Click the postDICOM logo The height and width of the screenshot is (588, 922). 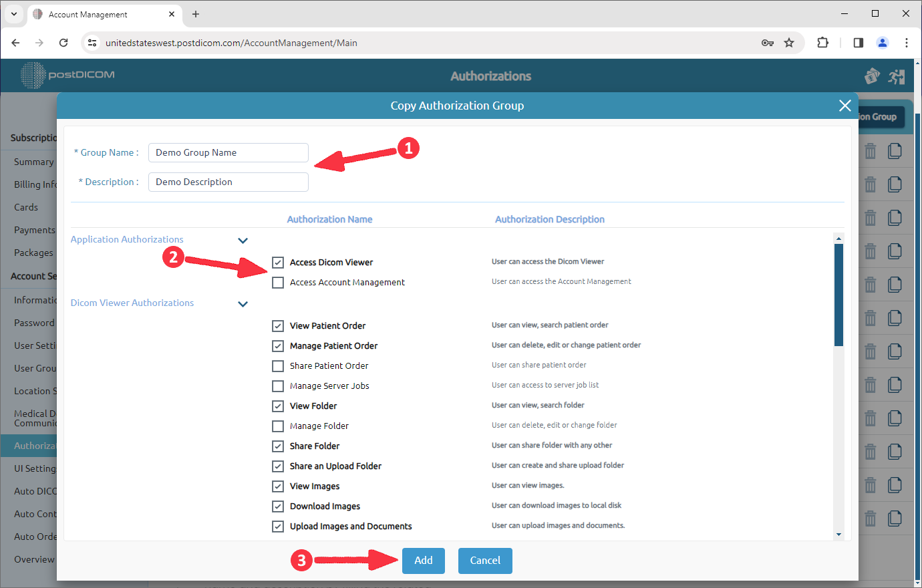pyautogui.click(x=67, y=76)
